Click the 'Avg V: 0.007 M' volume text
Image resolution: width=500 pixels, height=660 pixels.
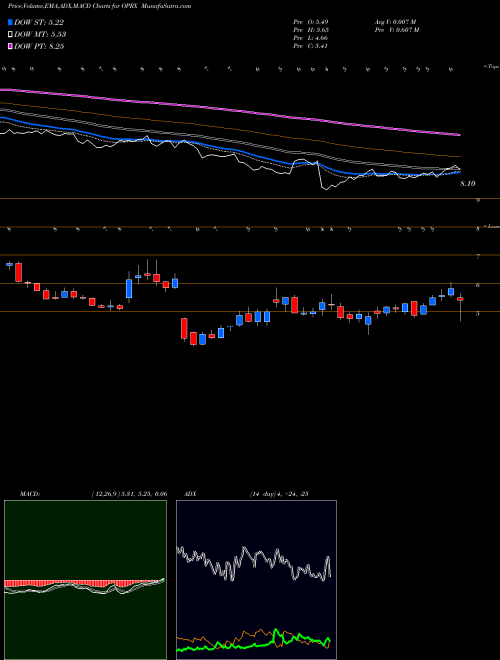coord(396,22)
